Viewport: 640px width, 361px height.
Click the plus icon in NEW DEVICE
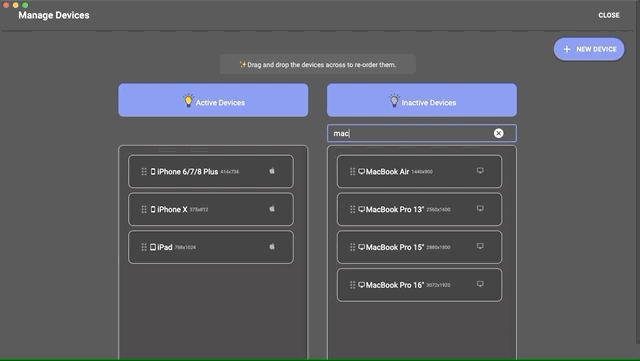tap(567, 49)
